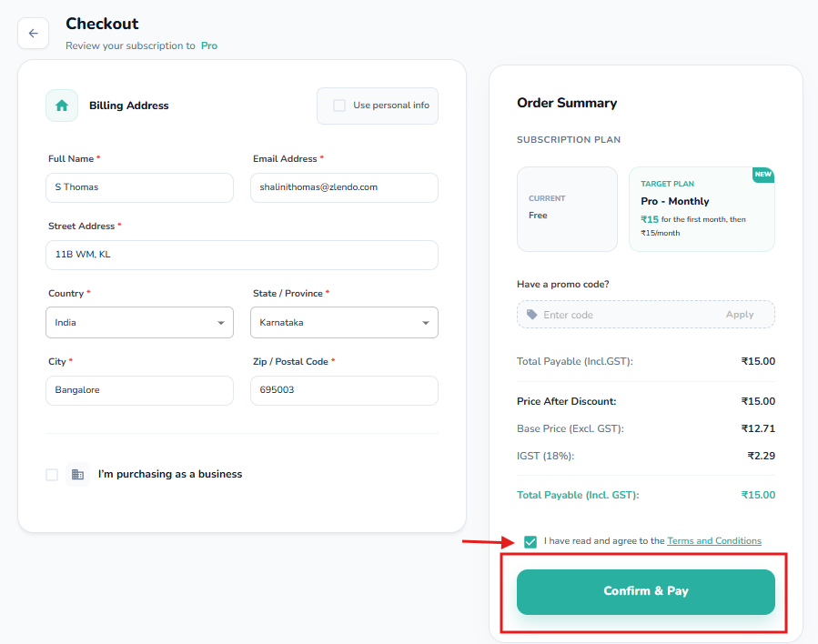Click the Street Address field
The image size is (818, 644).
(x=241, y=255)
